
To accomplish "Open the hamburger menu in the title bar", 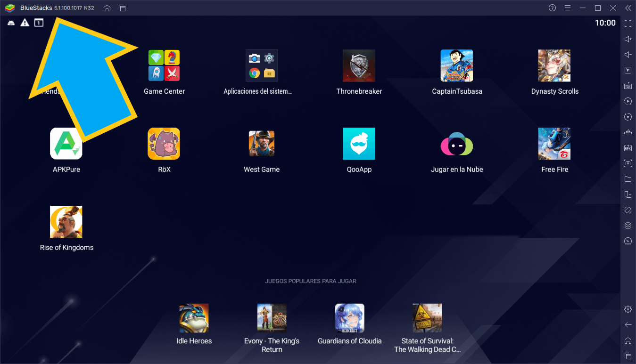I will (x=568, y=8).
